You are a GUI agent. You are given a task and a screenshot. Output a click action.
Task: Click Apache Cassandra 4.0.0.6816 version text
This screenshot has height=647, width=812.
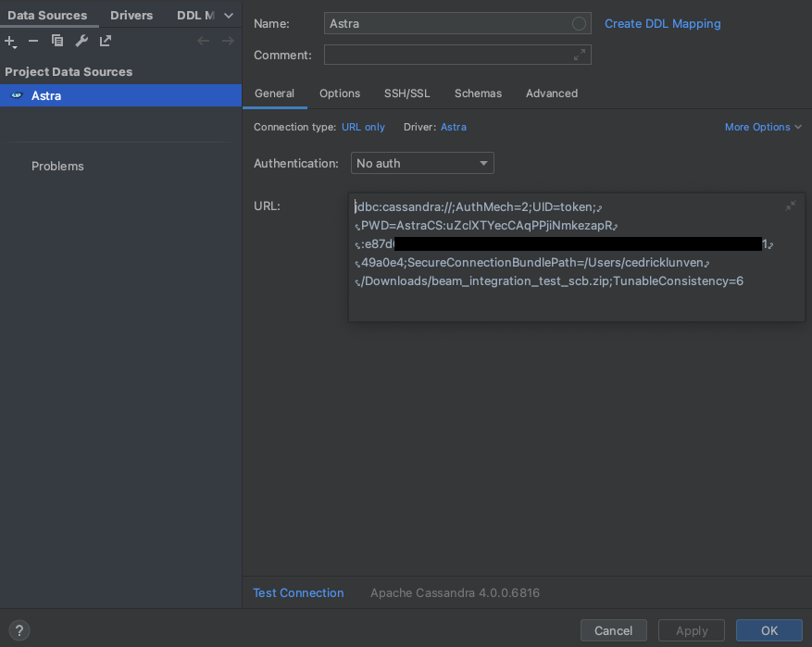(455, 592)
